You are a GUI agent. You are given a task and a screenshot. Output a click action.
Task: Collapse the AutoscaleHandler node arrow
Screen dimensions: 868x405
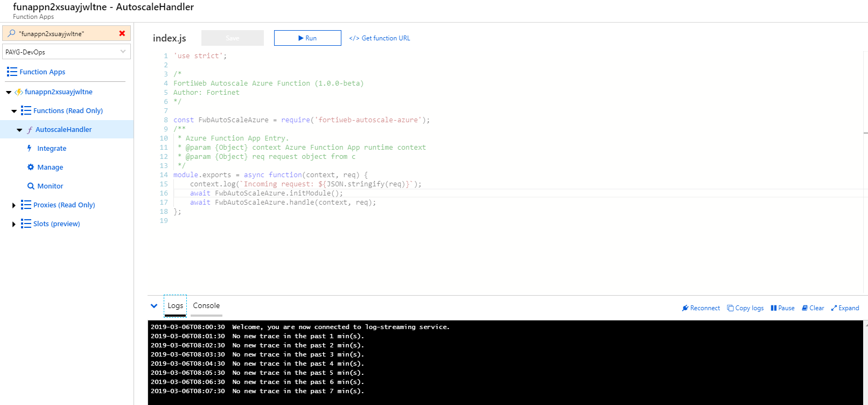(x=19, y=130)
